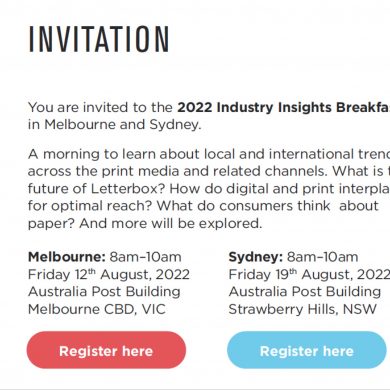Click the red Melbourne Register here button
The height and width of the screenshot is (390, 390).
(x=106, y=350)
